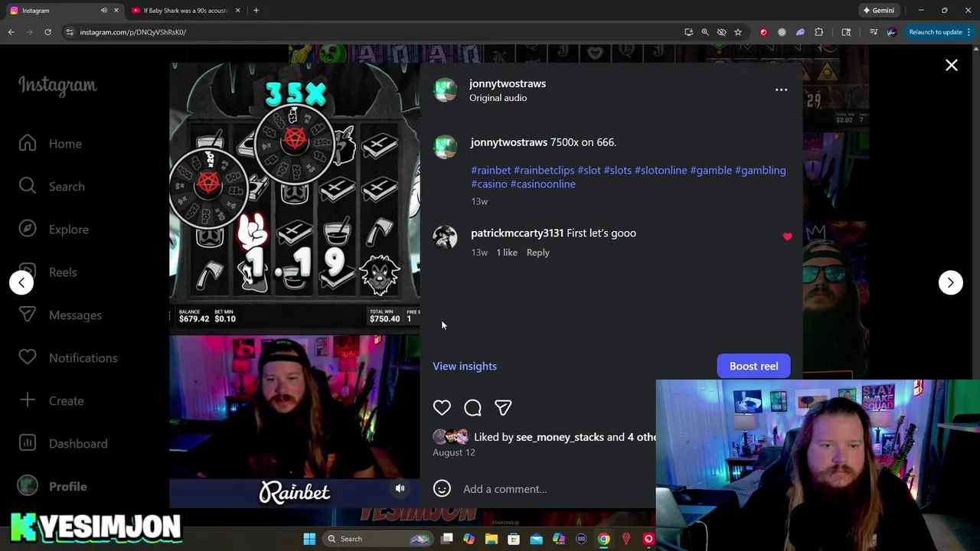Go to the Explore page
980x551 pixels.
pos(54,230)
